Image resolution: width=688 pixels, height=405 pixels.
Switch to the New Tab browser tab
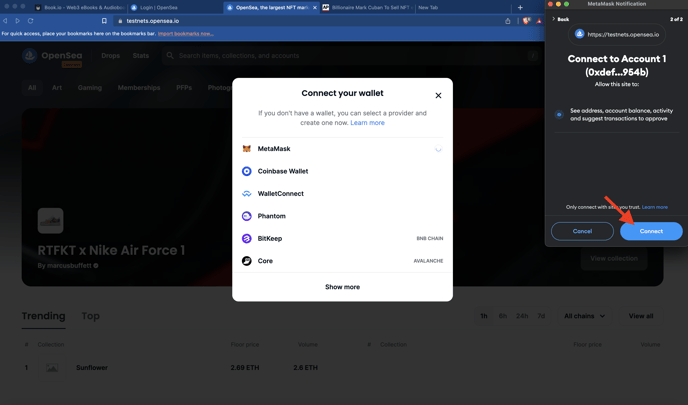pyautogui.click(x=428, y=7)
